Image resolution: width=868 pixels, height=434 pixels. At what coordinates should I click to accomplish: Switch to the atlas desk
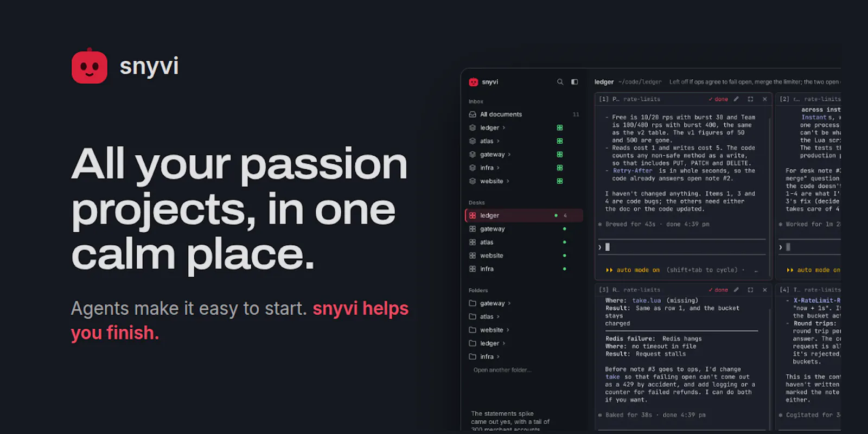tap(524, 242)
